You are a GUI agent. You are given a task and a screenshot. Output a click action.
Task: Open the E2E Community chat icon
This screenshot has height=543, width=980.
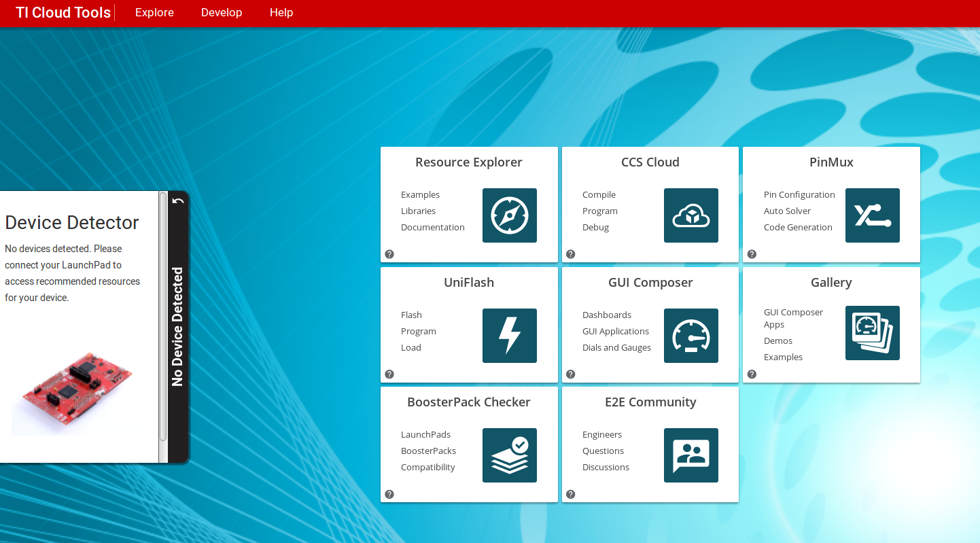click(x=691, y=455)
